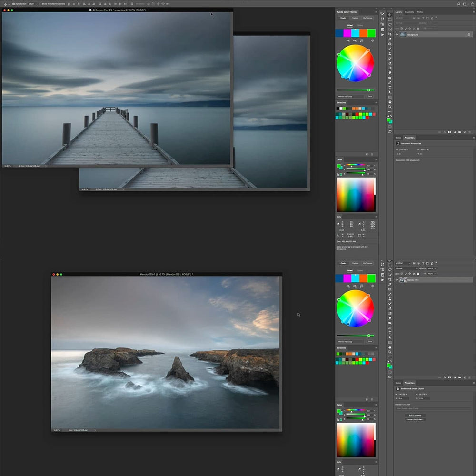This screenshot has height=476, width=476.
Task: Click the Edit Contents button
Action: tap(415, 415)
